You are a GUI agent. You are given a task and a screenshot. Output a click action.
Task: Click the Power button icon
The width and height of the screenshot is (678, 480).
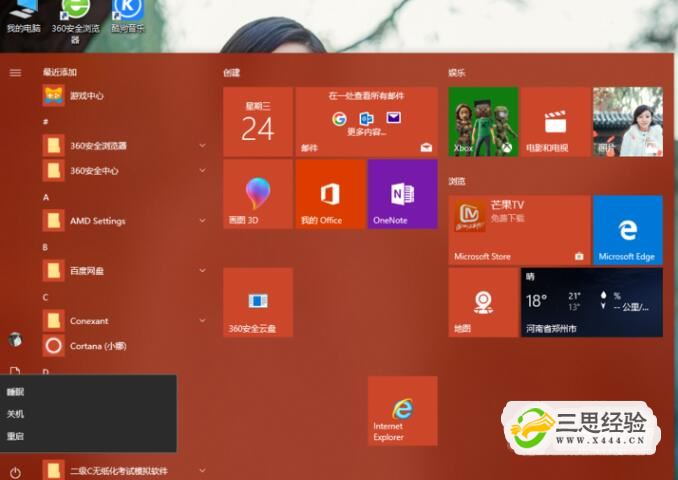tap(15, 472)
